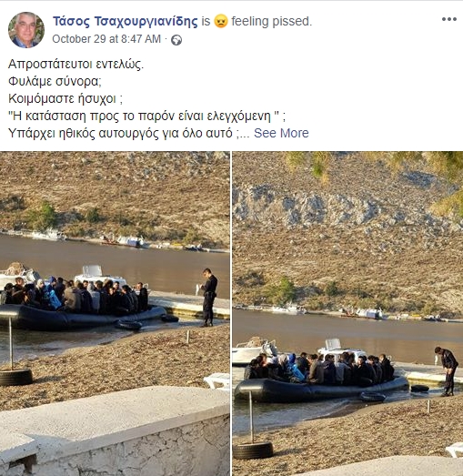Screen dimensions: 463x476
Task: Open the three-dot post options menu
Action: [x=449, y=19]
